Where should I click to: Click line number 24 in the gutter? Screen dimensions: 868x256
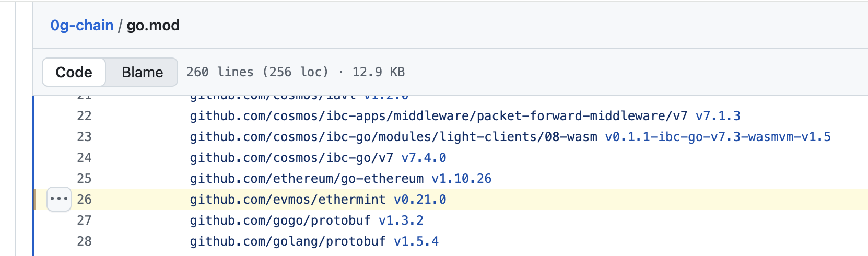pos(84,157)
